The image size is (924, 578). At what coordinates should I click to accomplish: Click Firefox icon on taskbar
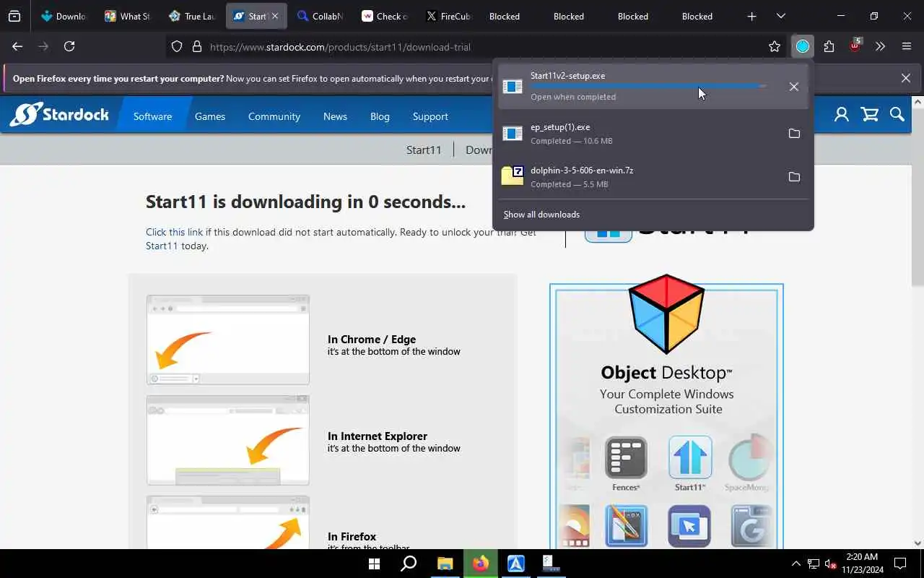point(481,563)
